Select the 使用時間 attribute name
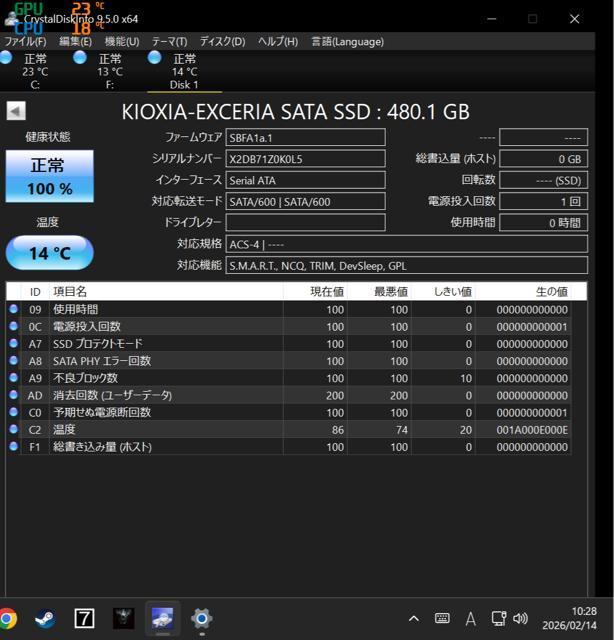 tap(76, 309)
